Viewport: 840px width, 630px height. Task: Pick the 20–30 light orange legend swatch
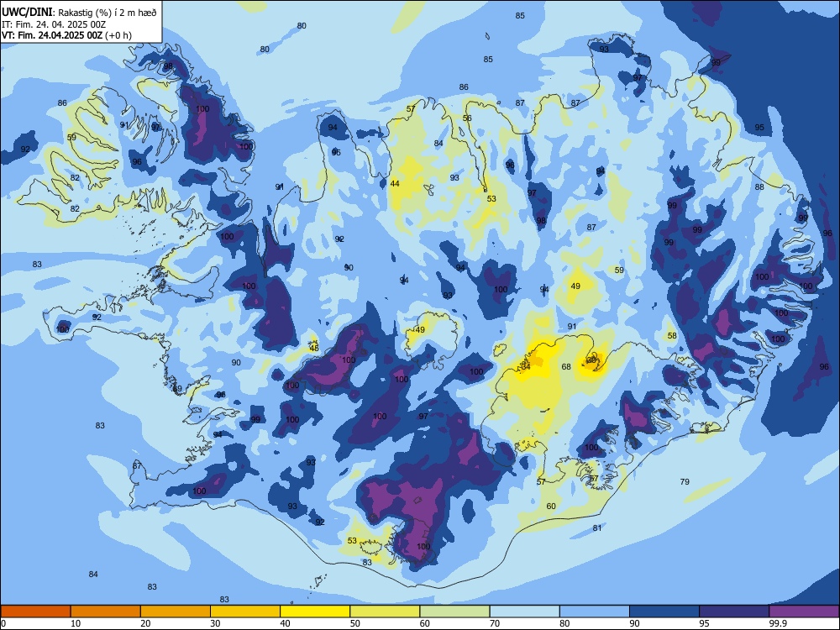tap(176, 612)
